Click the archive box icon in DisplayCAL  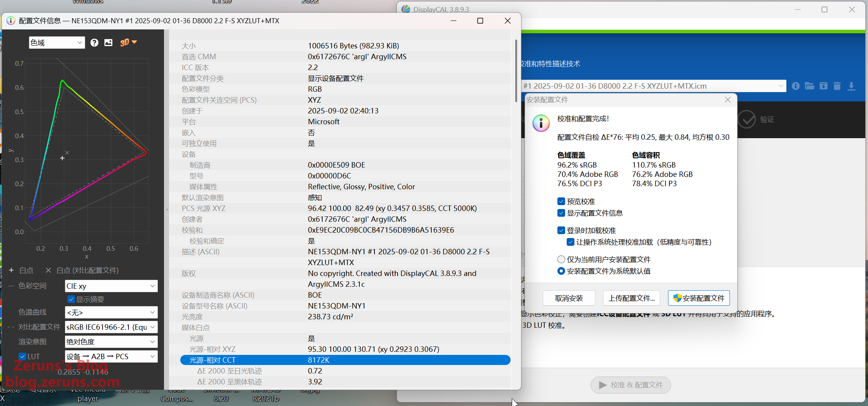(x=824, y=86)
